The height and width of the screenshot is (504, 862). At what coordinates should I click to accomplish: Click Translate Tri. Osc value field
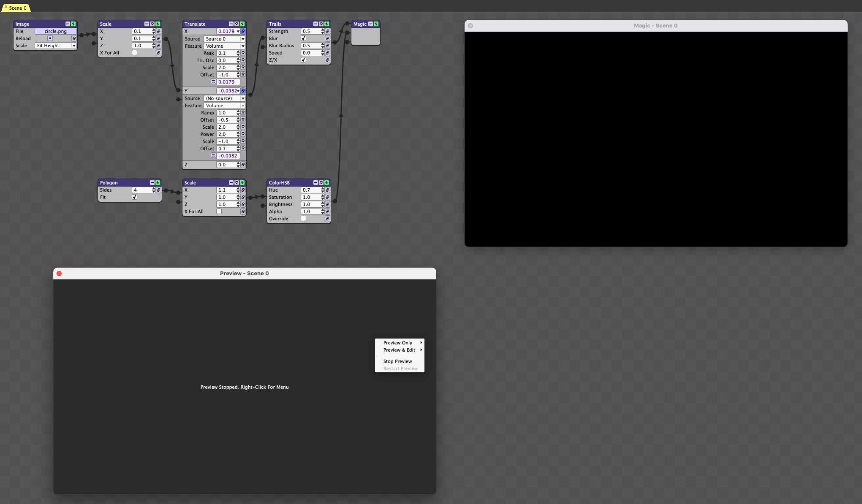coord(226,60)
